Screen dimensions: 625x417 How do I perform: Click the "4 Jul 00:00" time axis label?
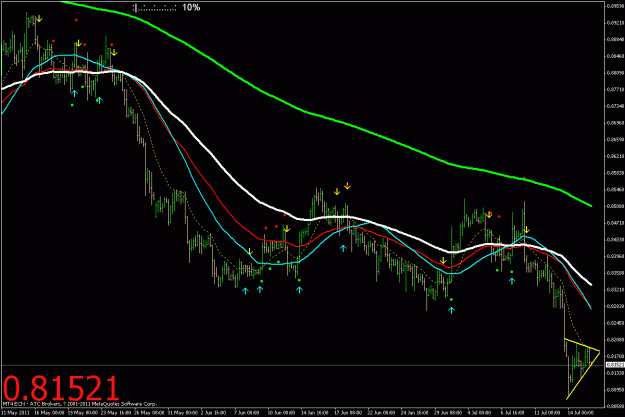pos(480,413)
